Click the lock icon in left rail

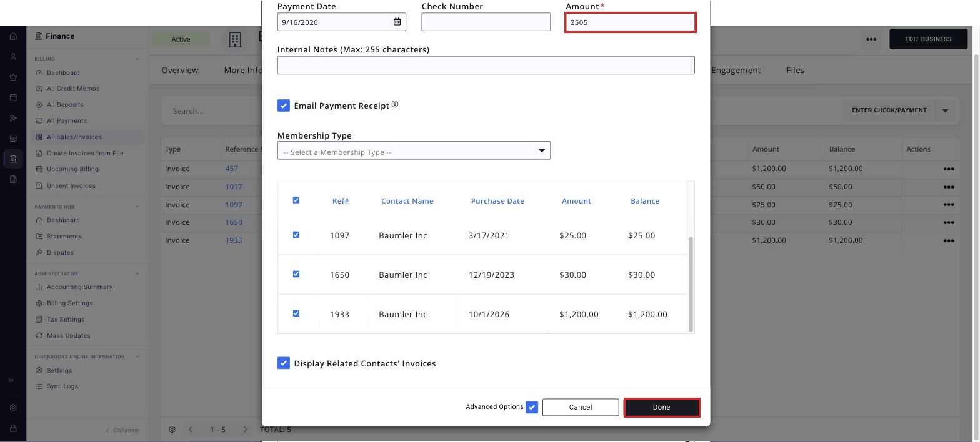coord(13,428)
